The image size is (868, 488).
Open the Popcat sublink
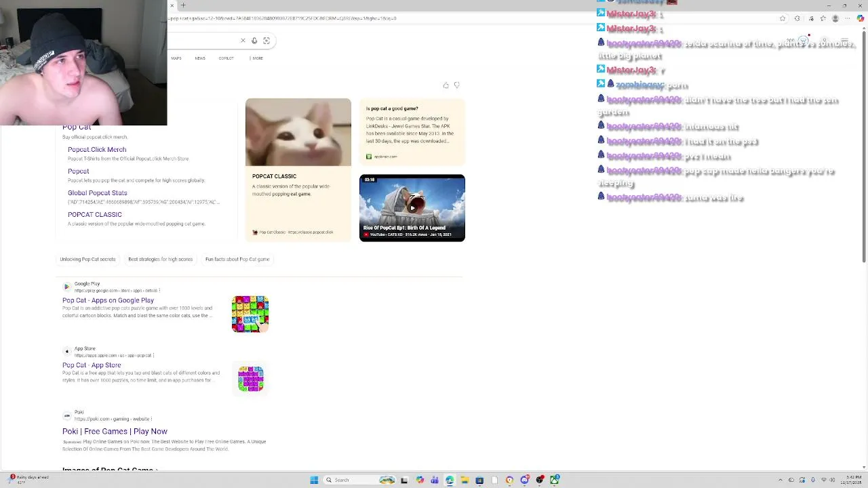pos(78,171)
